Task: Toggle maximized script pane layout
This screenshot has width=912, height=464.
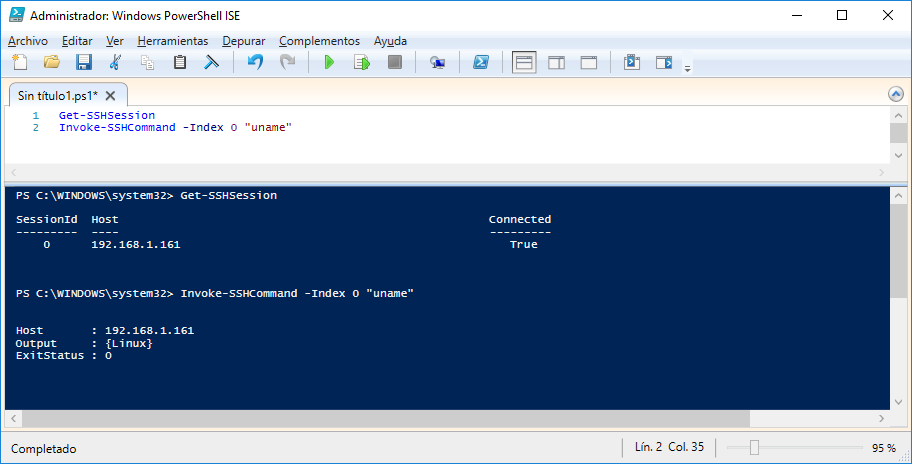Action: tap(588, 63)
